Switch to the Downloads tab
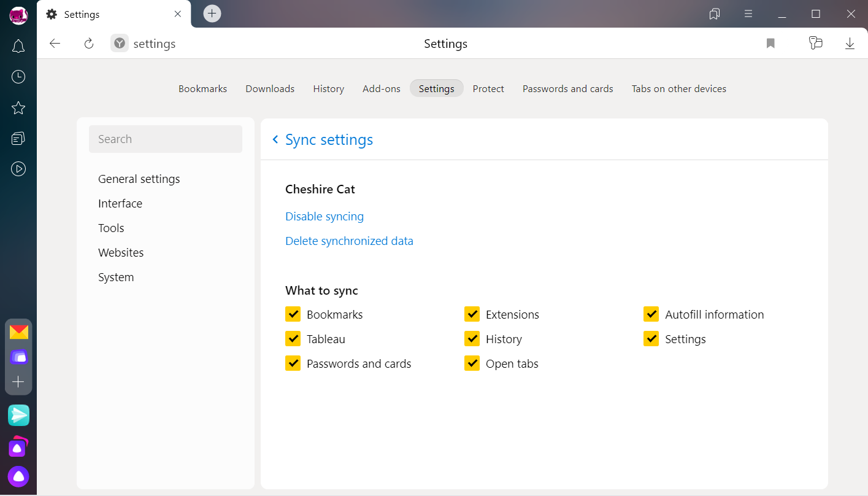This screenshot has height=496, width=868. (x=270, y=88)
